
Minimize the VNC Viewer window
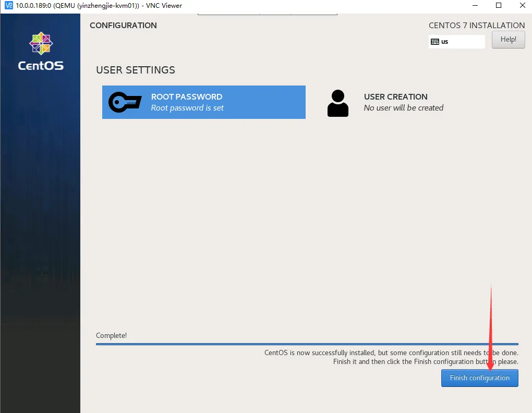coord(475,5)
